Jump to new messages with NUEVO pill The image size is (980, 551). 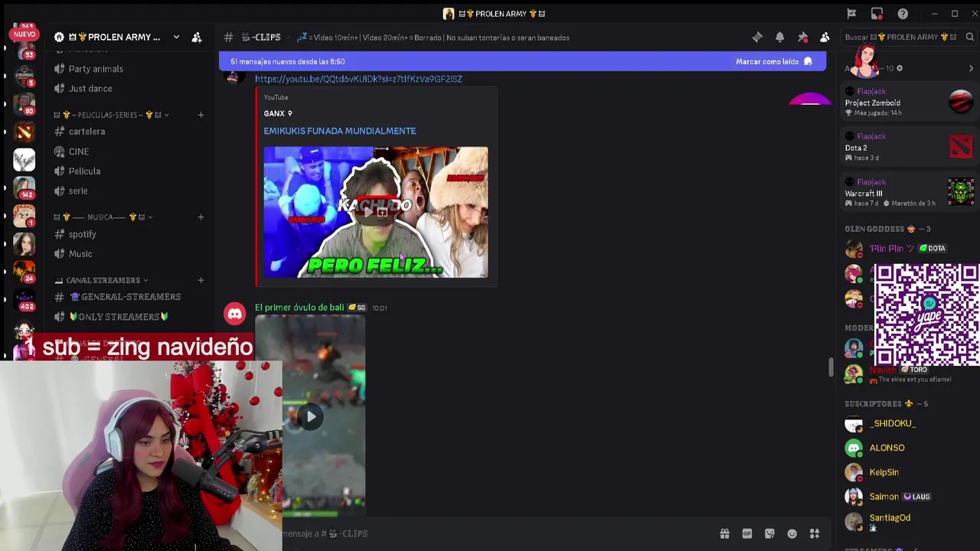coord(24,34)
